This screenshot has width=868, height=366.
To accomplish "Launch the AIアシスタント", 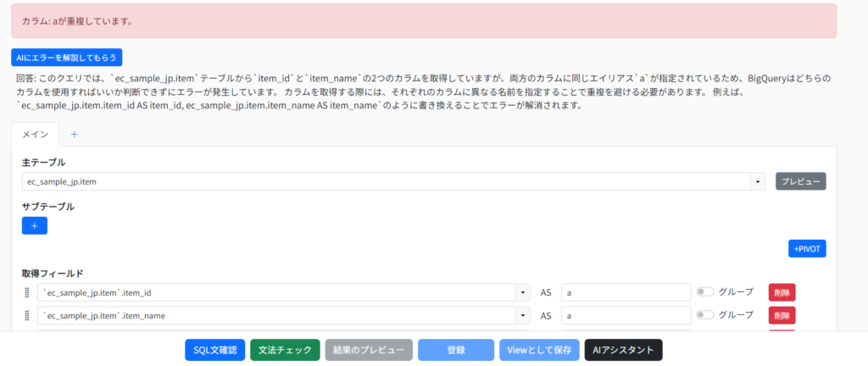I will (x=623, y=350).
